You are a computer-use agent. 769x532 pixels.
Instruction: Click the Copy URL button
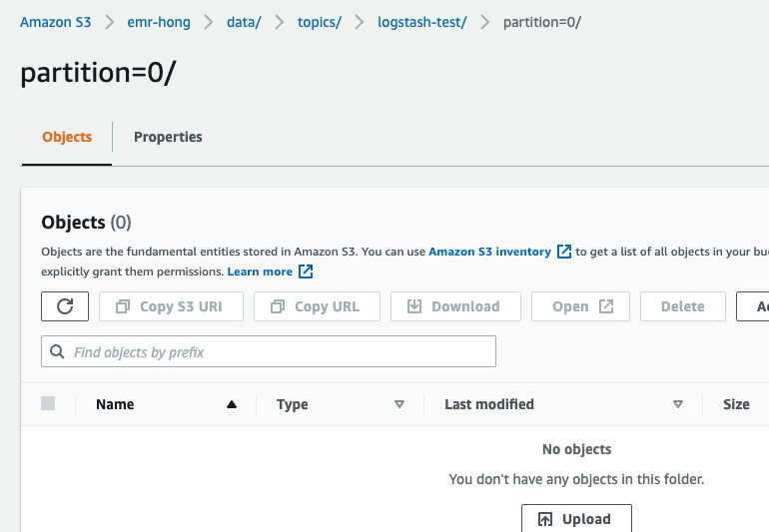[x=317, y=306]
